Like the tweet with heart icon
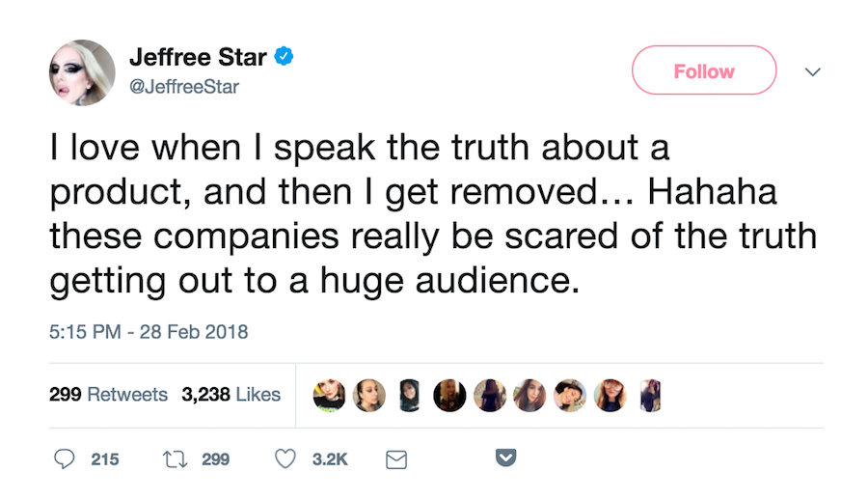 pos(285,459)
